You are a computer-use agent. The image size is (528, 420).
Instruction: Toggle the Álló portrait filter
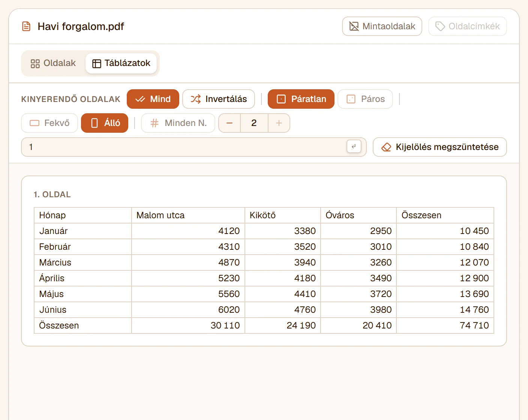pyautogui.click(x=105, y=123)
